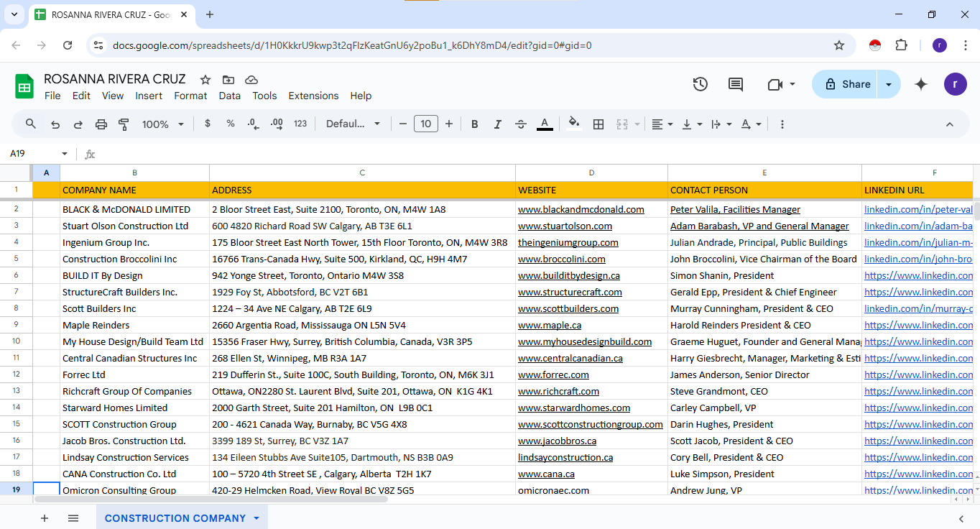Open the Data menu

pos(230,96)
